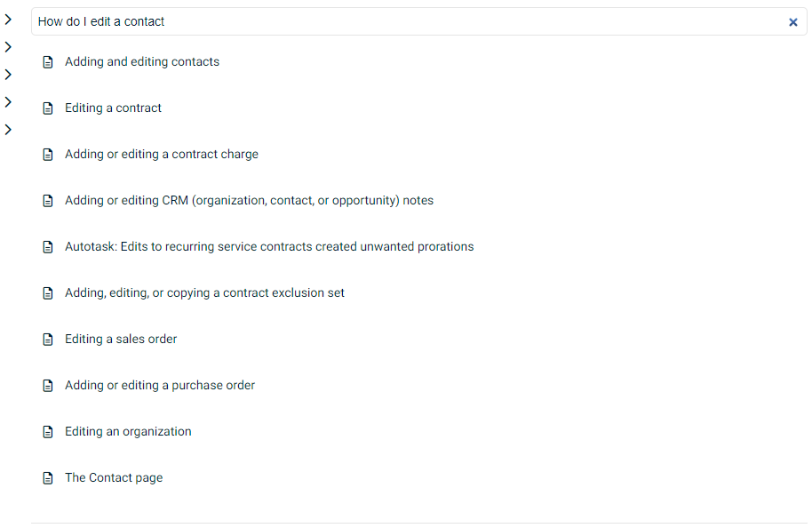Screen dimensions: 812x528
Task: Expand the first chevron in the left sidebar
Action: 8,20
